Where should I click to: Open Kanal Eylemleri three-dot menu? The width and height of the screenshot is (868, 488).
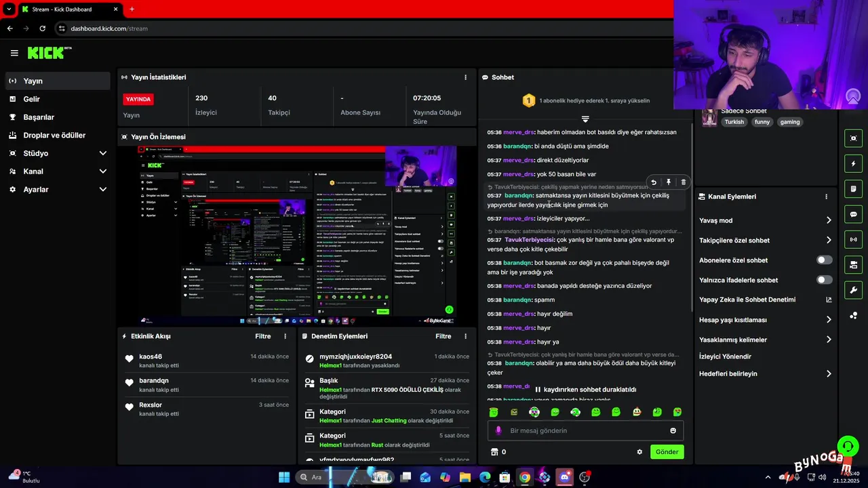point(826,197)
